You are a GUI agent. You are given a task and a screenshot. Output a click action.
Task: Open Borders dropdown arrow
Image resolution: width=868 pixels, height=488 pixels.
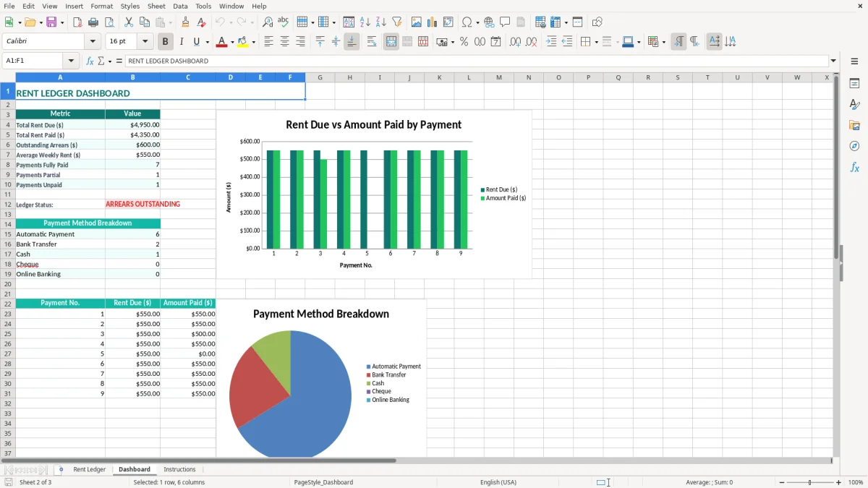(595, 42)
